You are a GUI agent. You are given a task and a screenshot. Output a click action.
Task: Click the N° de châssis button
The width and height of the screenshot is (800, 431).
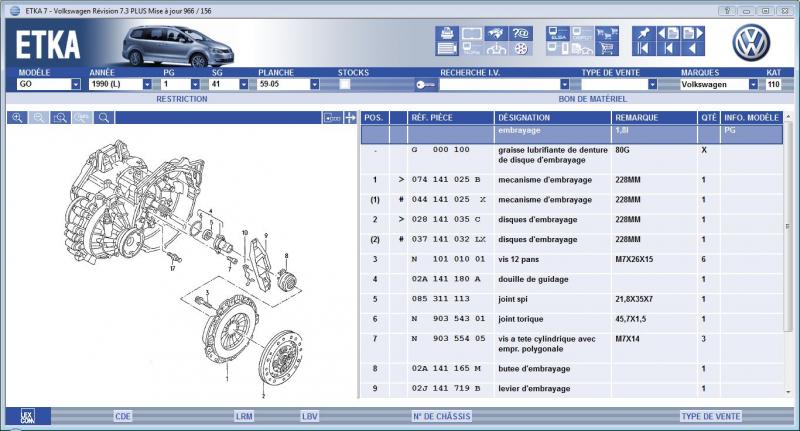coord(441,416)
